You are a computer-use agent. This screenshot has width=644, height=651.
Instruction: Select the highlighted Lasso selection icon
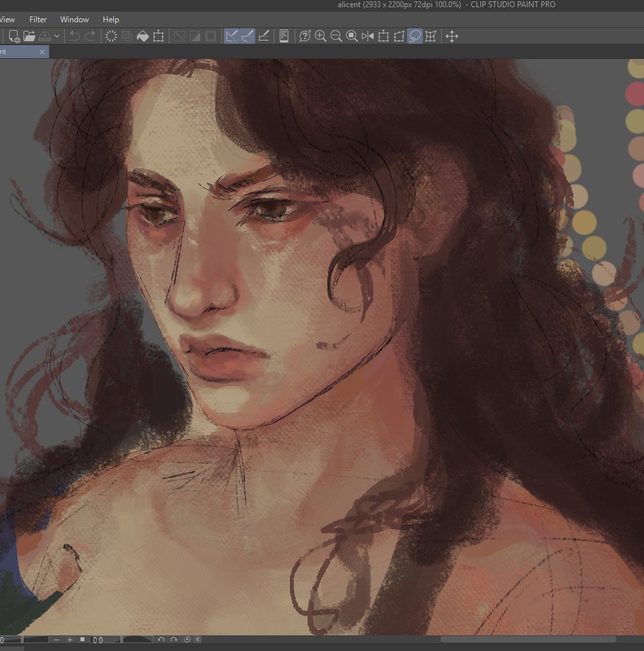pyautogui.click(x=415, y=36)
